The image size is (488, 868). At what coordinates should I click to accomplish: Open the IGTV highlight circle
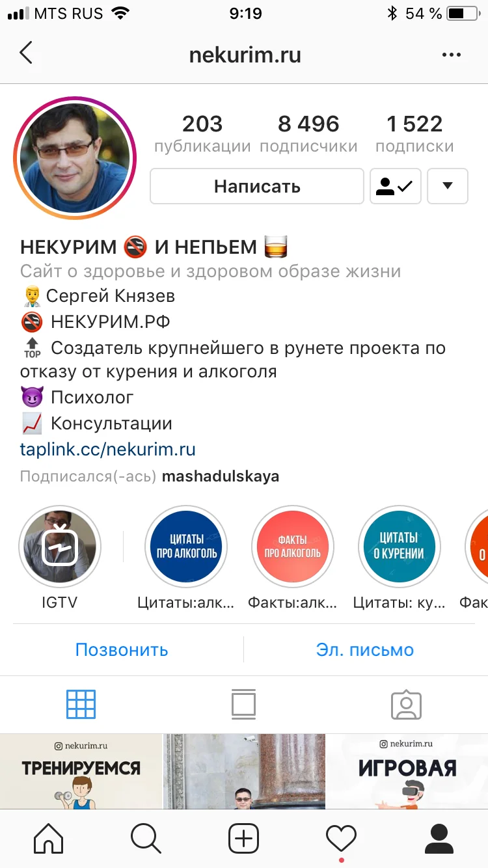[x=60, y=547]
